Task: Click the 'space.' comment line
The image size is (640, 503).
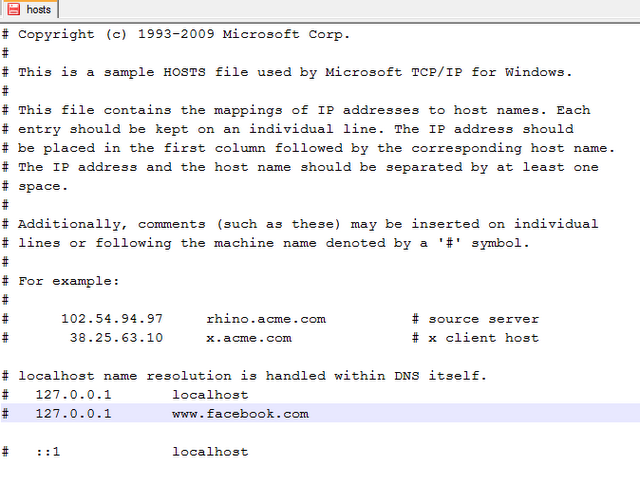Action: 35,186
